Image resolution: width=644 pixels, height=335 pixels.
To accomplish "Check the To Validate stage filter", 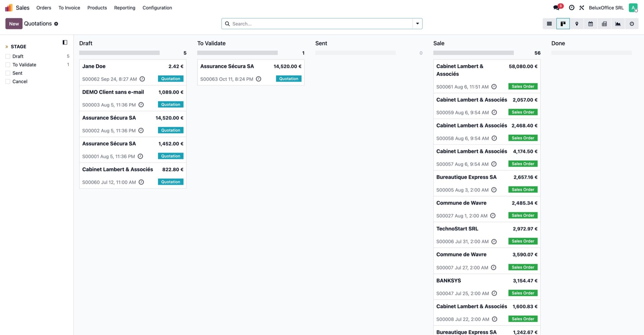I will coord(8,65).
